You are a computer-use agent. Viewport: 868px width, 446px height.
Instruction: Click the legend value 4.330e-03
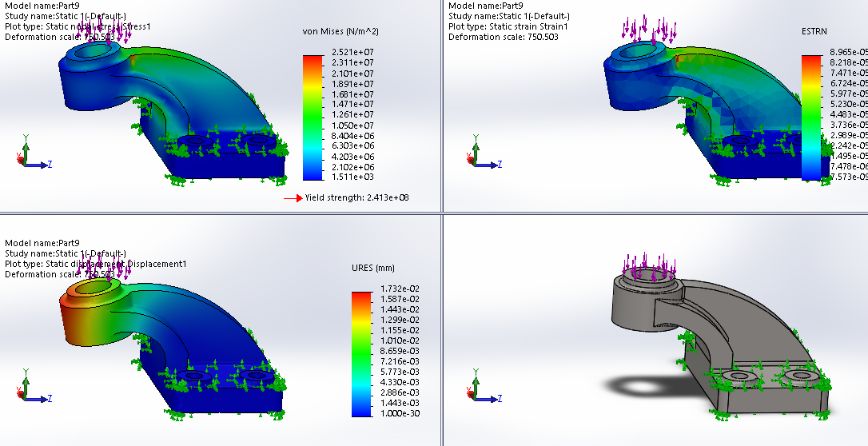400,382
